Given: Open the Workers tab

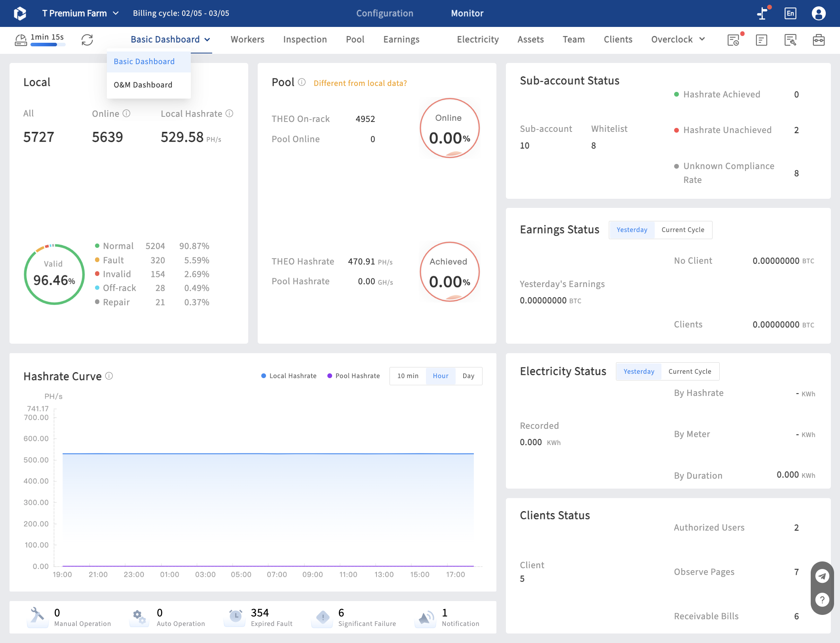Looking at the screenshot, I should (247, 40).
